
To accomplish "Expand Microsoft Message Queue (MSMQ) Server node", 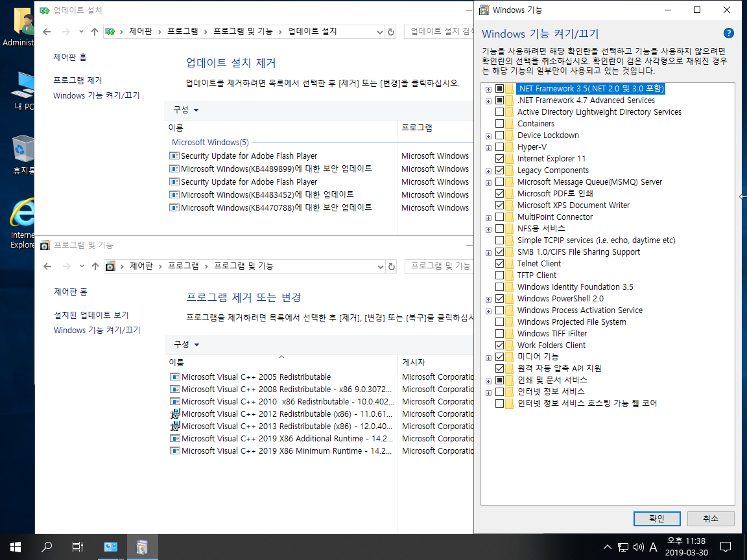I will 488,182.
